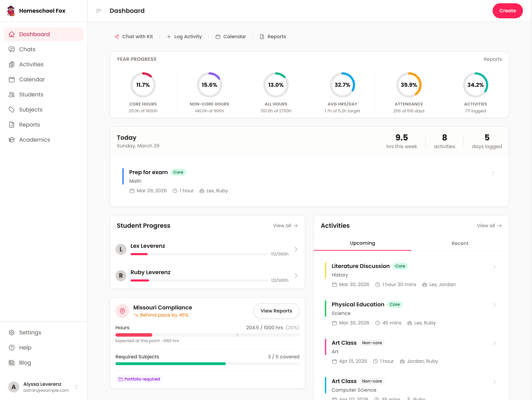This screenshot has width=532, height=400.
Task: Open the Chats section in the sidebar
Action: [x=27, y=49]
